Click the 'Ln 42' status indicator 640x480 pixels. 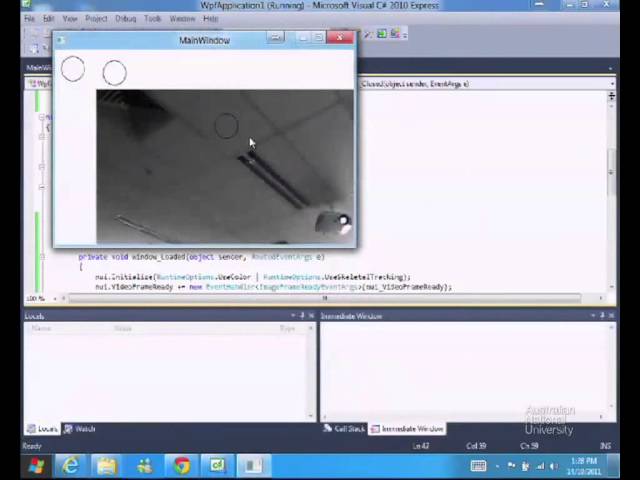420,446
